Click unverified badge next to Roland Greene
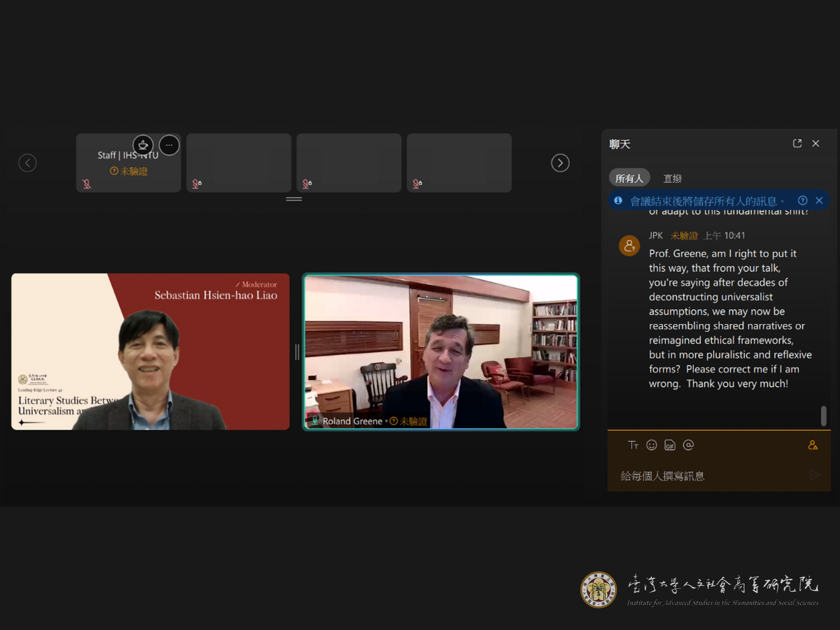Screen dimensions: 840x630 pyautogui.click(x=408, y=421)
